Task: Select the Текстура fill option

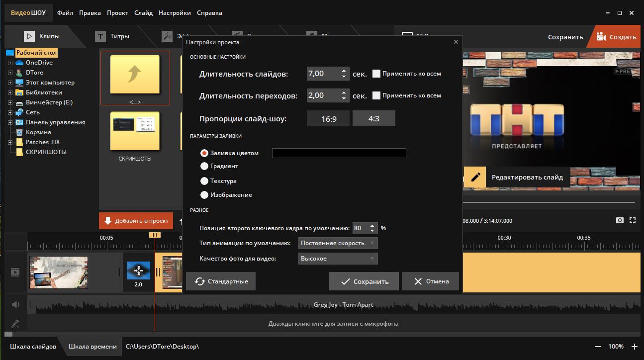Action: coord(204,181)
